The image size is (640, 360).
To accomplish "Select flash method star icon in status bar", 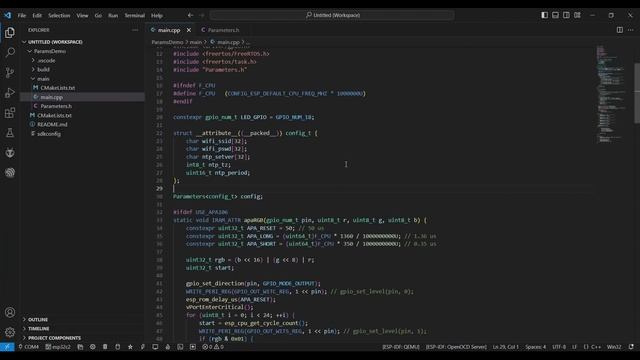I will (130, 347).
